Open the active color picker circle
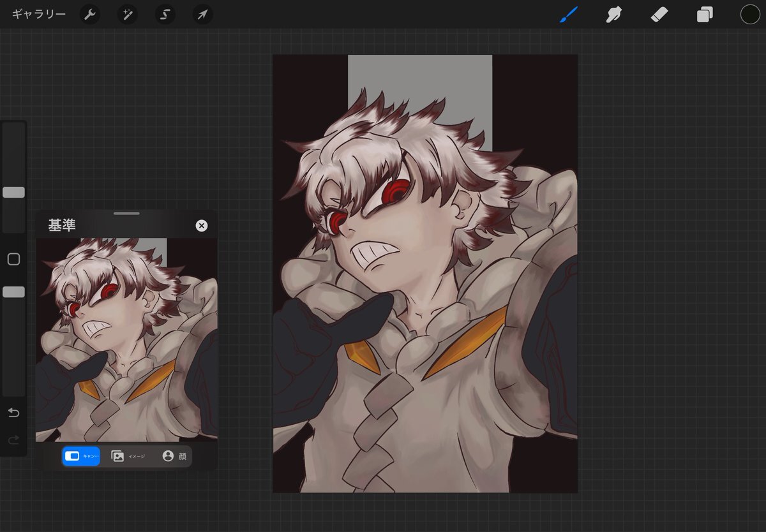766x532 pixels. 750,14
